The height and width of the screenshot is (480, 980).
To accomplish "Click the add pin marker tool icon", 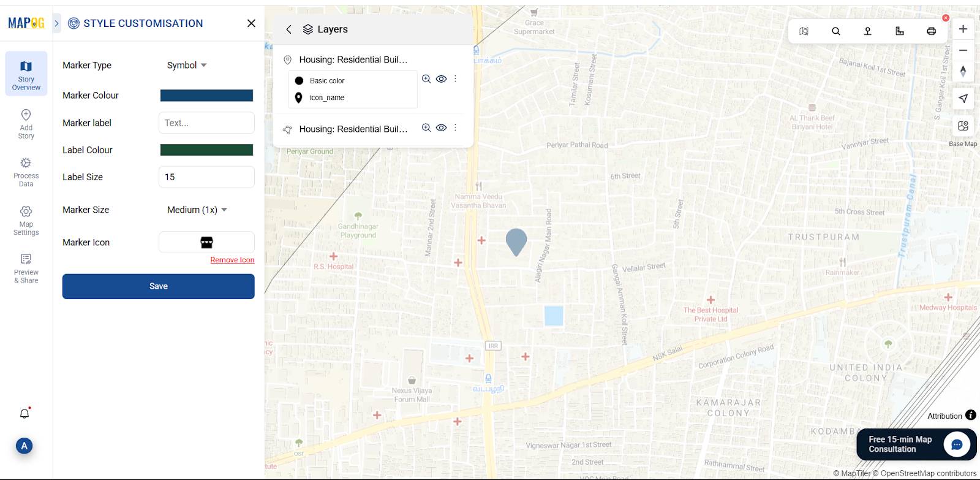I will tap(868, 31).
